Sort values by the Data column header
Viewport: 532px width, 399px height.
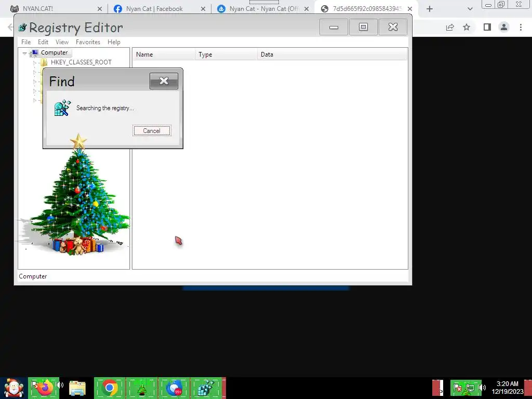(x=332, y=54)
